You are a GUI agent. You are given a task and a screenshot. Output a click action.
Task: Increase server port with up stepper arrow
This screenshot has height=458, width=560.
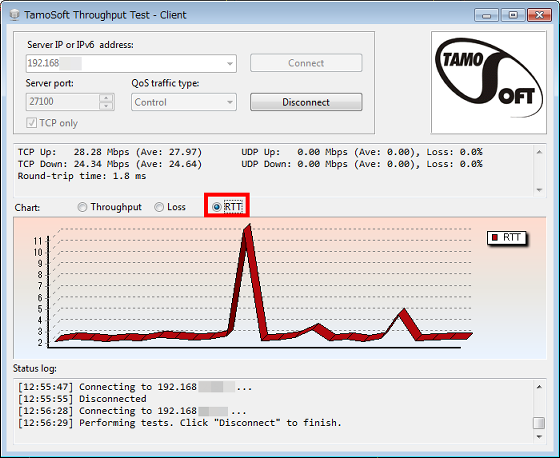click(106, 98)
